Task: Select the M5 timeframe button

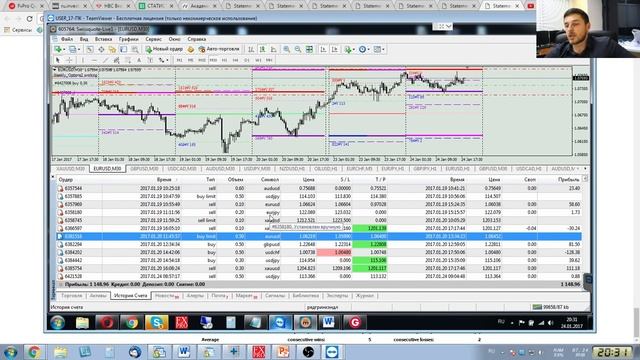Action: [x=191, y=60]
